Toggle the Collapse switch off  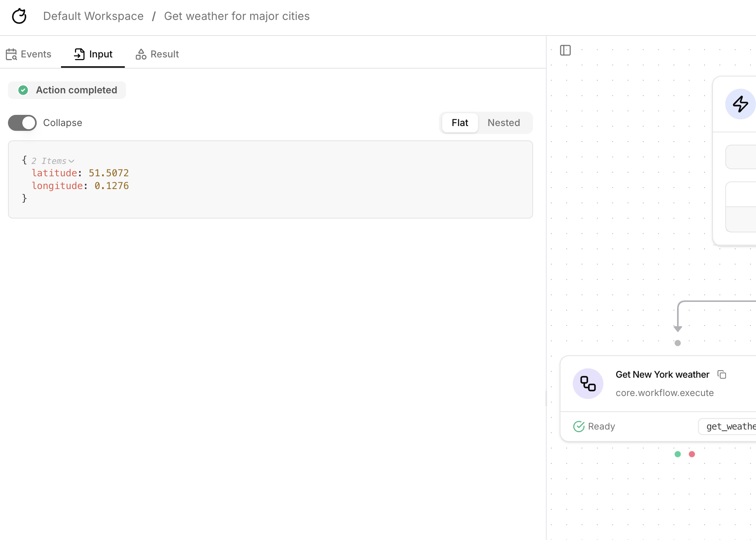[22, 123]
